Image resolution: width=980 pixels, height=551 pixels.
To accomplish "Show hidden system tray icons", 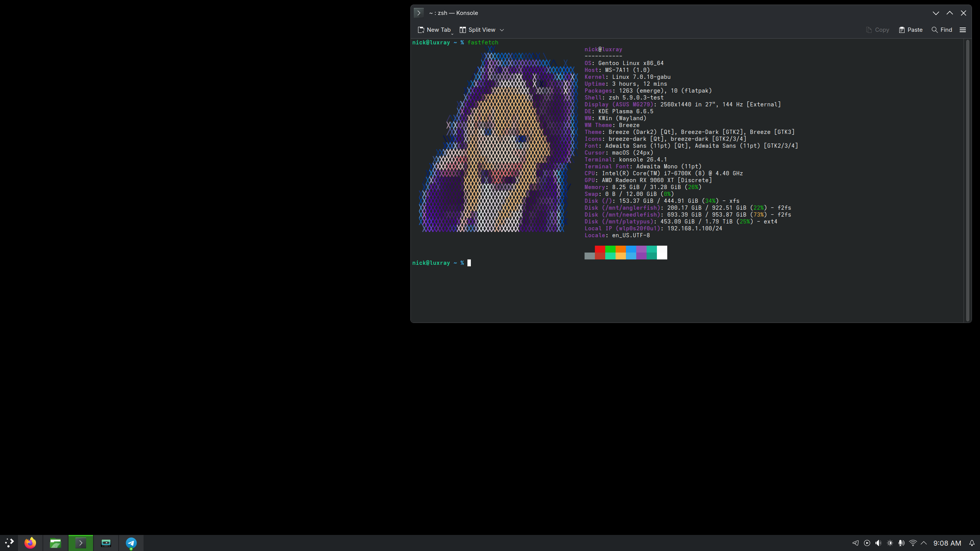I will coord(924,543).
